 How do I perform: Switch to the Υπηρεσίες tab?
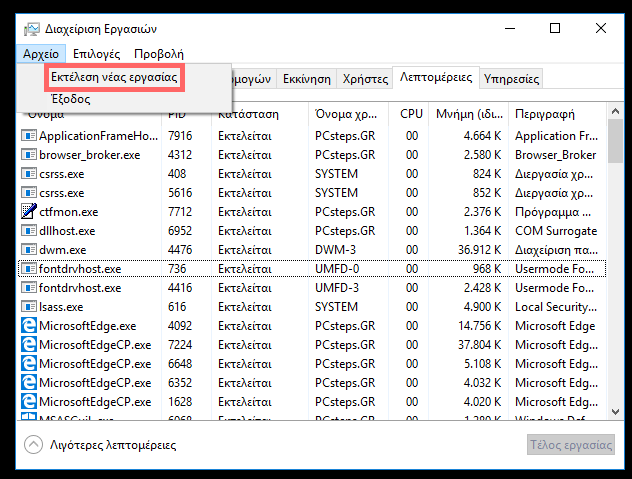(511, 79)
